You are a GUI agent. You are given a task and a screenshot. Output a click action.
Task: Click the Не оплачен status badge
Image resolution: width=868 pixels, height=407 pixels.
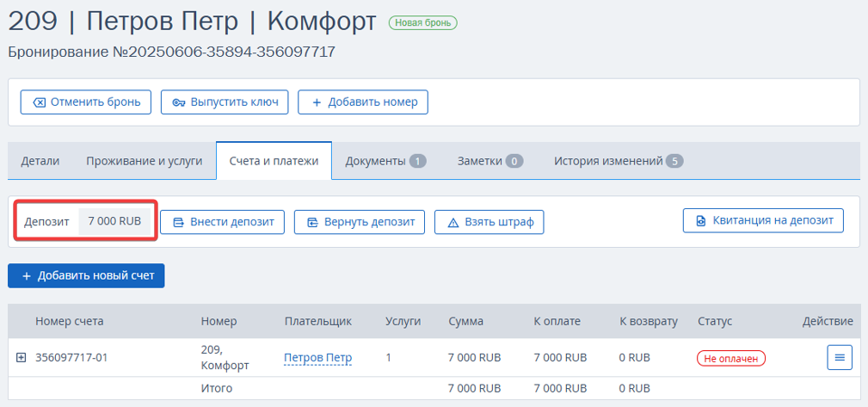tap(730, 358)
